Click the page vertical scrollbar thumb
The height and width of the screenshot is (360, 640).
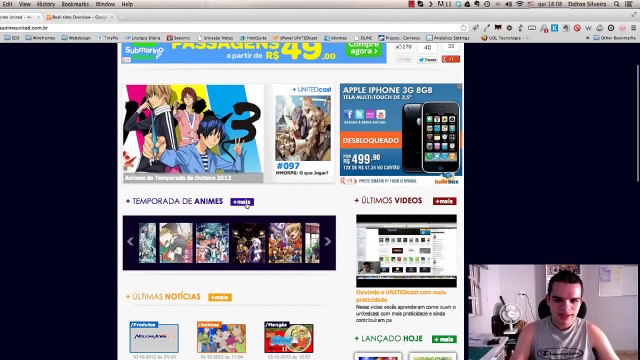click(638, 123)
